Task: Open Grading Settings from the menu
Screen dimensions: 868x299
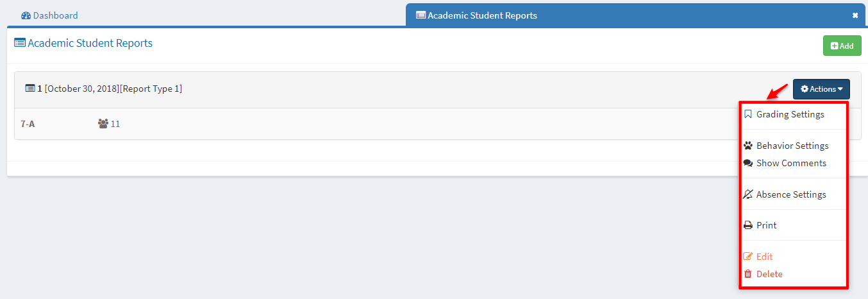Action: [x=790, y=115]
